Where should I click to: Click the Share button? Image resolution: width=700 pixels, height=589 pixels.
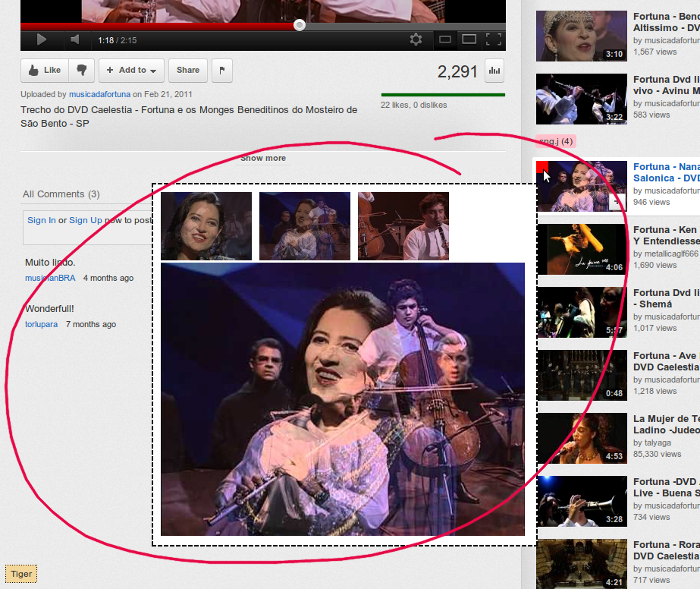pos(187,70)
